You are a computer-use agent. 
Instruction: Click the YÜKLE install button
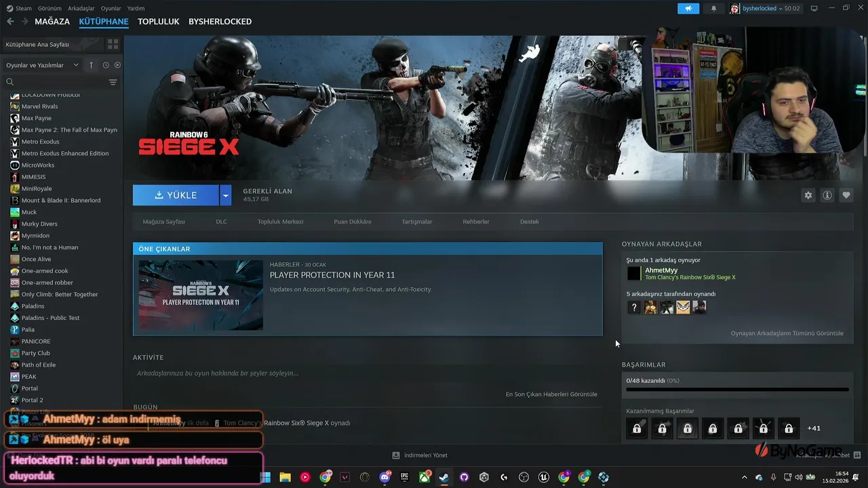[176, 195]
